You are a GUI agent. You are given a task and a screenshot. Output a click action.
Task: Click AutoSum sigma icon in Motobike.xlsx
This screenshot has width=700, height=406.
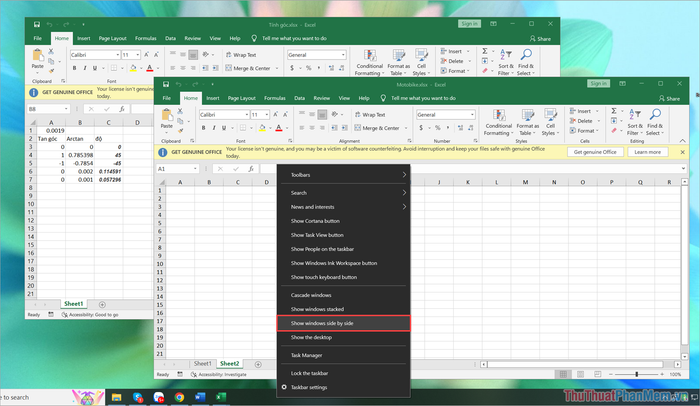click(614, 111)
